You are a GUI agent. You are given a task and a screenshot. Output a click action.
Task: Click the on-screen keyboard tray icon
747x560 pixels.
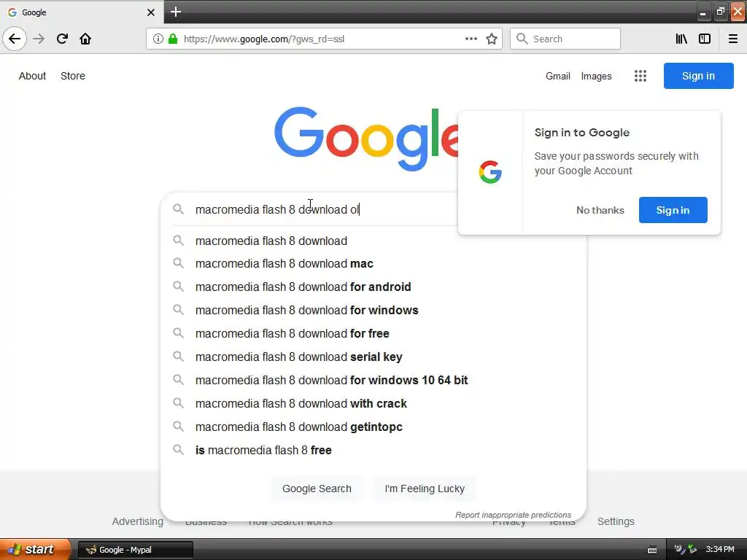click(652, 550)
